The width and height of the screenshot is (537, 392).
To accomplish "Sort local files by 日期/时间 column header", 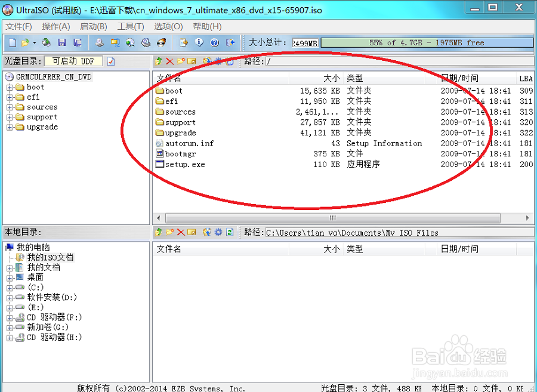I will [x=477, y=249].
